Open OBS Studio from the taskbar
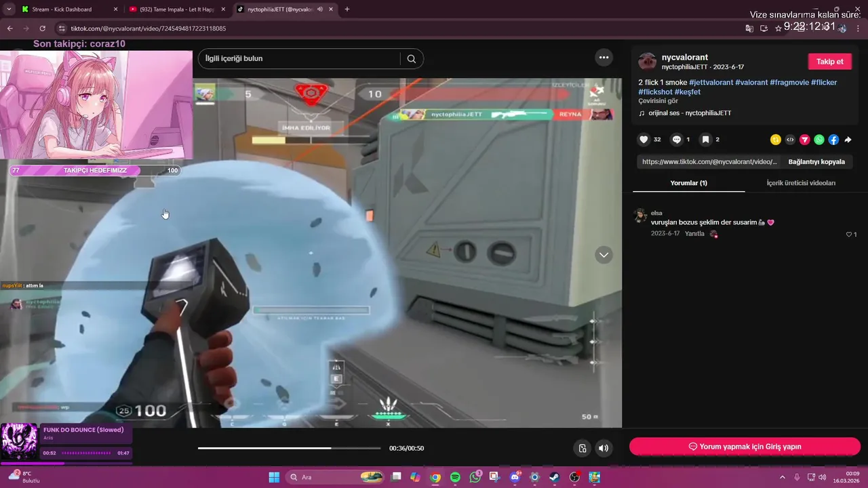This screenshot has height=488, width=868. [574, 477]
